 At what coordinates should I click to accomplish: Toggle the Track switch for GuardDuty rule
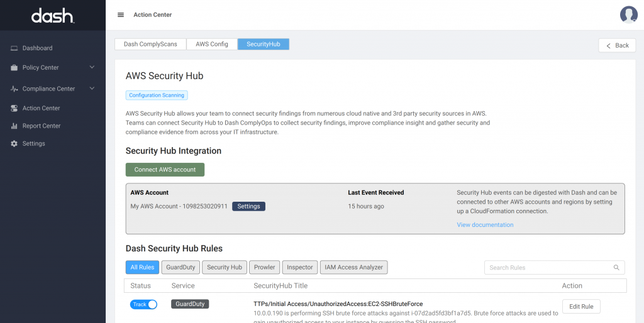tap(144, 305)
